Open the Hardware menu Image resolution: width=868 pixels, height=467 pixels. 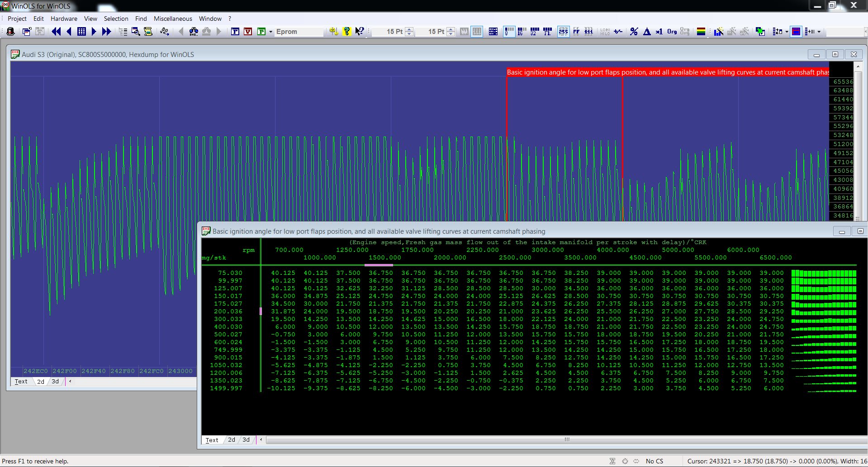click(x=64, y=19)
